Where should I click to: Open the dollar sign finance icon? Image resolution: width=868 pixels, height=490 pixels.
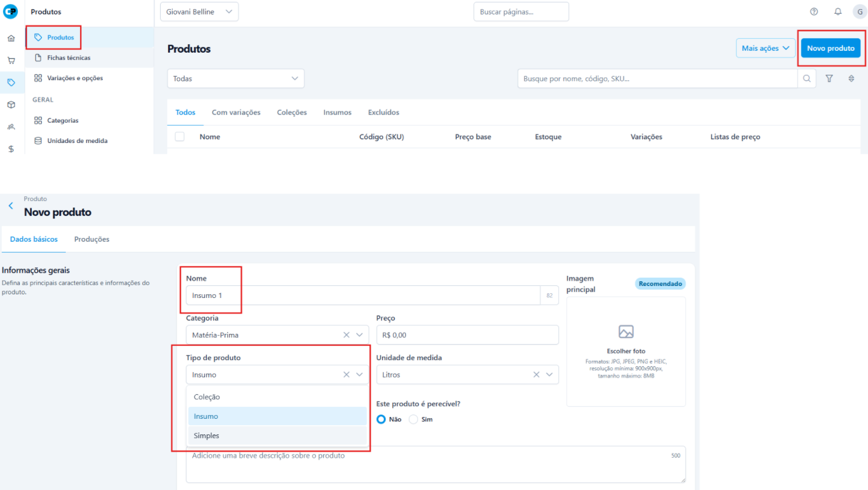11,148
